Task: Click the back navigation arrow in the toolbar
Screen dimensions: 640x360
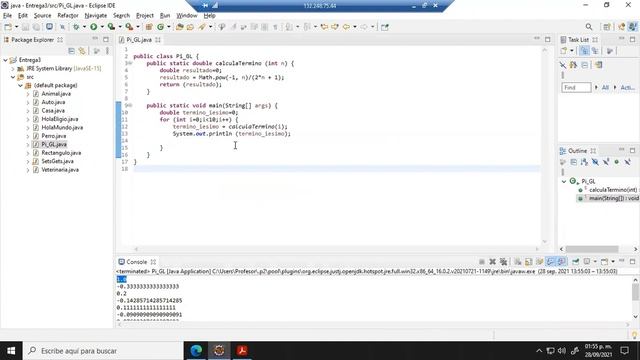Action: [346, 27]
